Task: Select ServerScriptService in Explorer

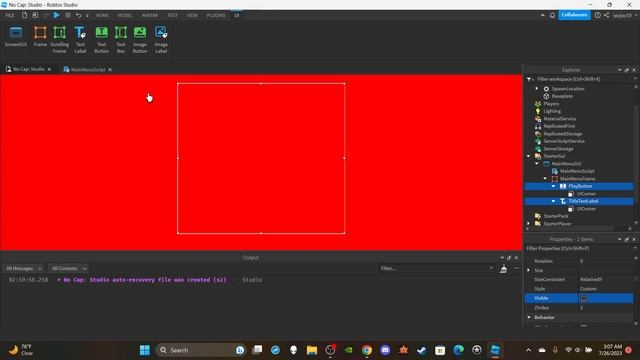Action: 564,141
